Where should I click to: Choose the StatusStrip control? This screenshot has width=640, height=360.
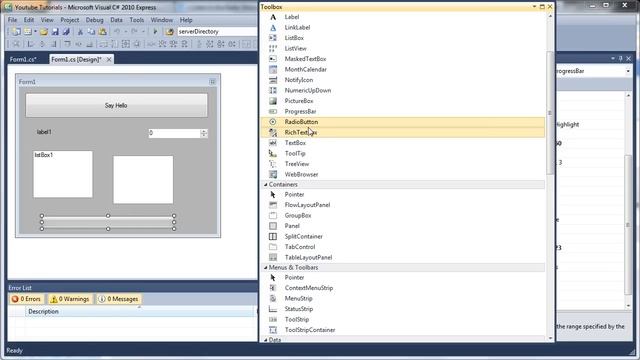[x=299, y=309]
